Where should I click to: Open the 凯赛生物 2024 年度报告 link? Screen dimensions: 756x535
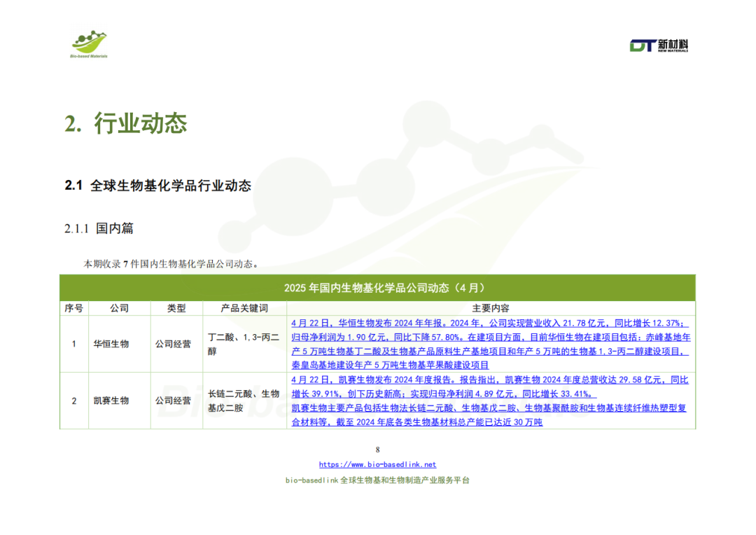(x=490, y=387)
